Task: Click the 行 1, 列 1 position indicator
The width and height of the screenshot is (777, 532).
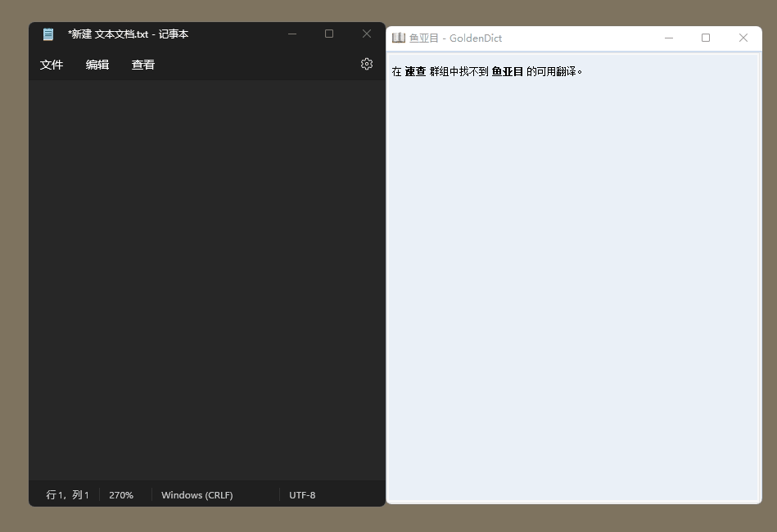Action: pyautogui.click(x=67, y=495)
